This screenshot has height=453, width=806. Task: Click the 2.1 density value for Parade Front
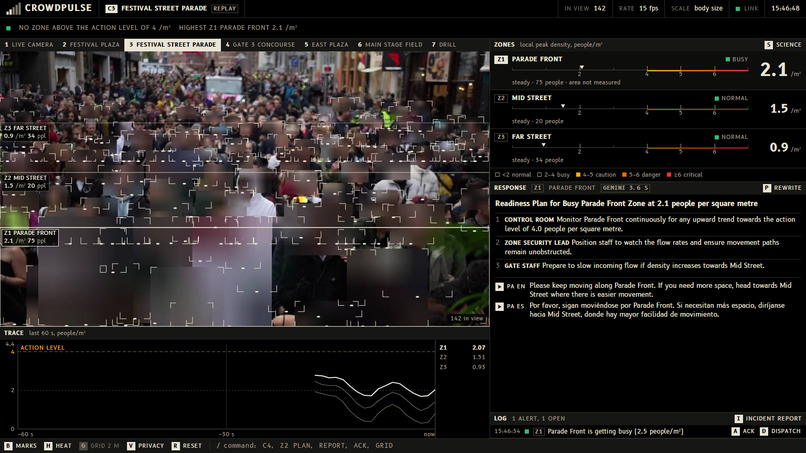click(x=774, y=69)
